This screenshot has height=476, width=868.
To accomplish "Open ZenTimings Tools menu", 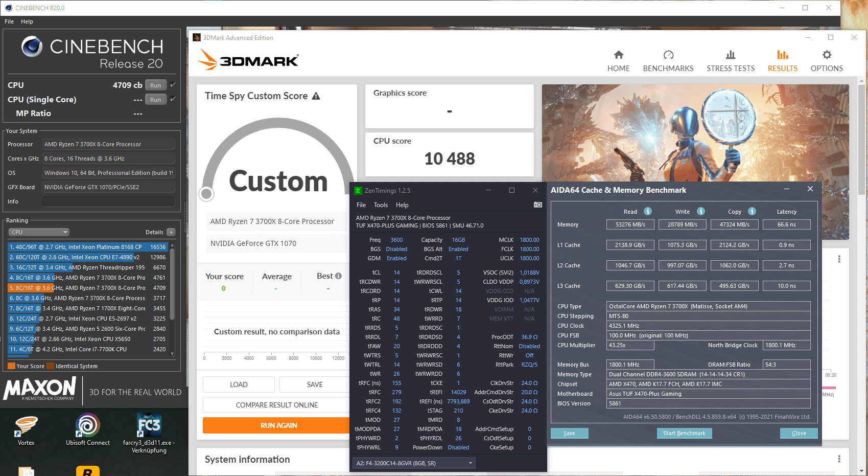I will pyautogui.click(x=381, y=205).
